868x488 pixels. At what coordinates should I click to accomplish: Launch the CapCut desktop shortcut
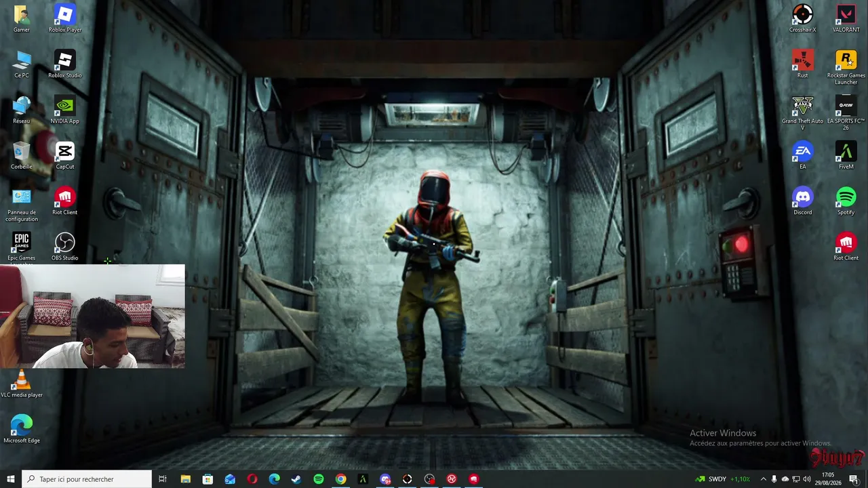coord(65,155)
